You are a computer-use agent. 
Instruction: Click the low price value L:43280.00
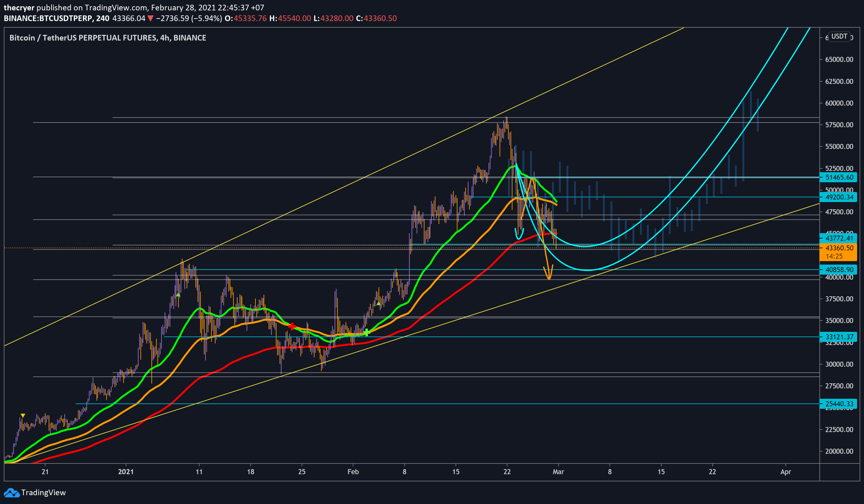pos(334,18)
